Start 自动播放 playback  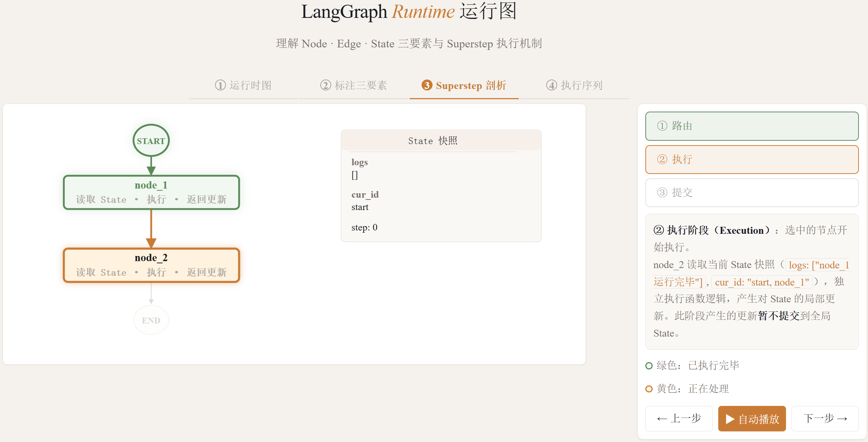point(752,418)
